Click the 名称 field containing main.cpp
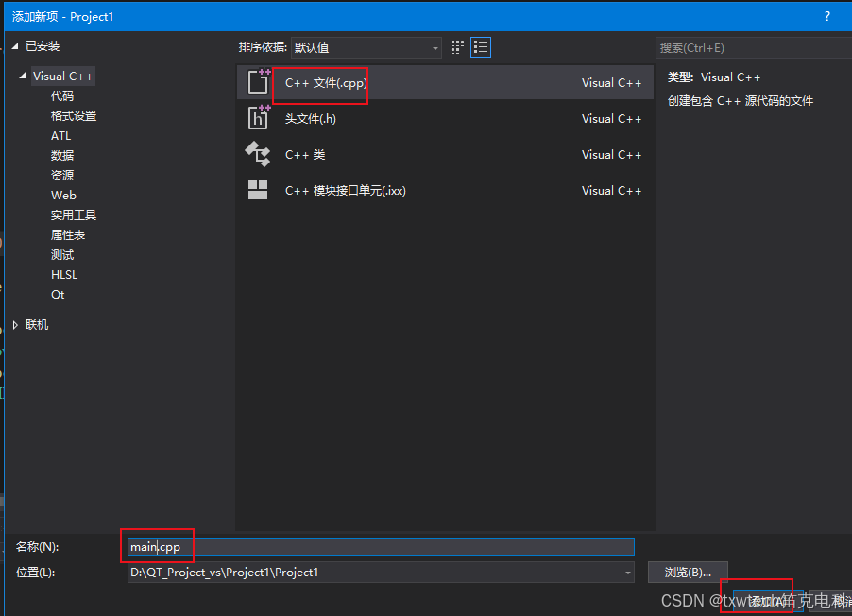Viewport: 852px width, 616px height. click(x=381, y=546)
